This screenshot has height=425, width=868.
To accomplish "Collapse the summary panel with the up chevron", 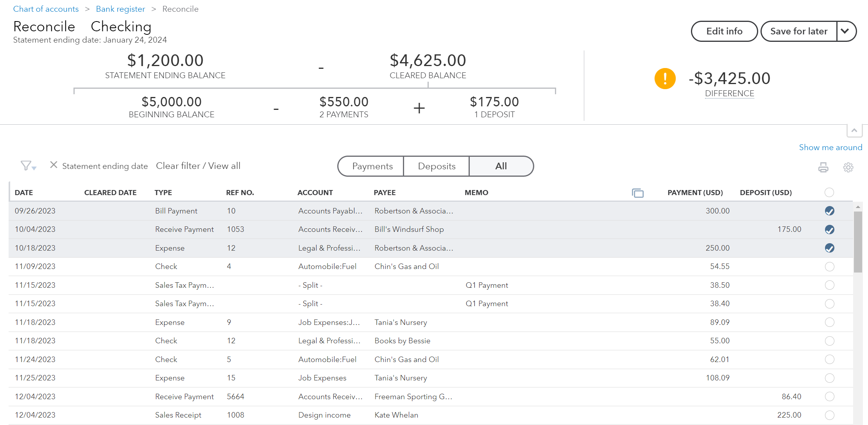I will tap(855, 131).
